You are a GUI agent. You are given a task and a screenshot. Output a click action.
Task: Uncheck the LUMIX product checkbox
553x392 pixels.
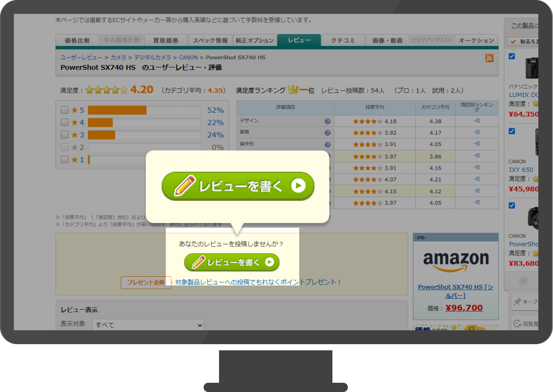tap(512, 56)
